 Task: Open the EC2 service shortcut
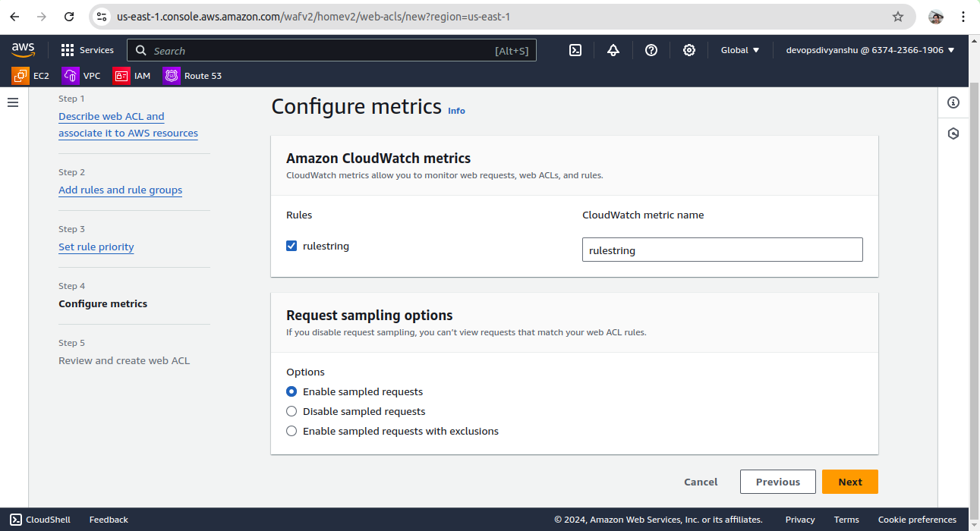(x=31, y=76)
